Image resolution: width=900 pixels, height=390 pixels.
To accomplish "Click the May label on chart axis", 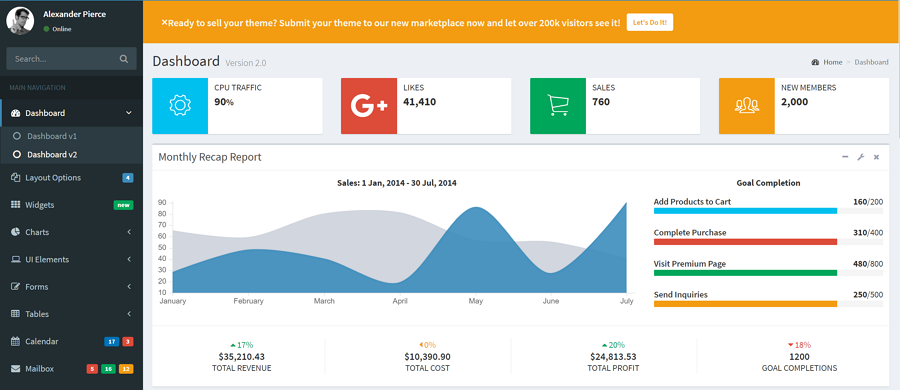I will tap(475, 301).
